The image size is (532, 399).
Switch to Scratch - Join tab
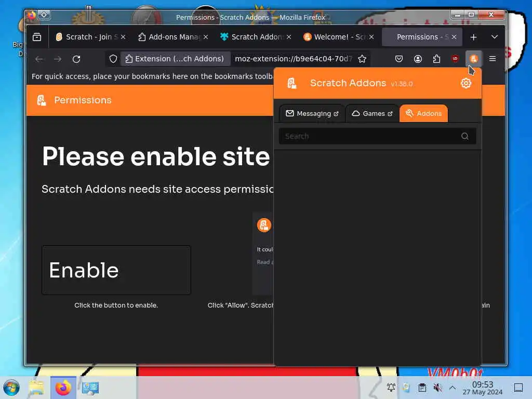coord(90,37)
